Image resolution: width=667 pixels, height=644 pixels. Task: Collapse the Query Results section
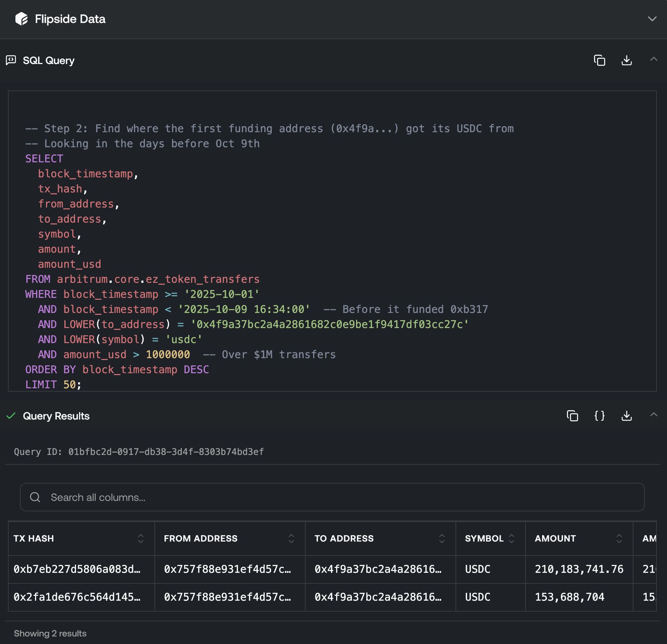coord(653,415)
